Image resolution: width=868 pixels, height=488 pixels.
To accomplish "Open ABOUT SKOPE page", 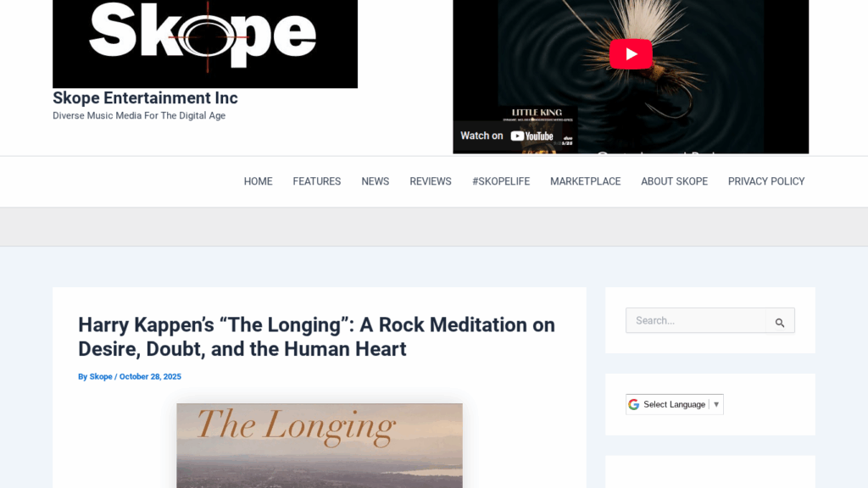I will click(674, 181).
